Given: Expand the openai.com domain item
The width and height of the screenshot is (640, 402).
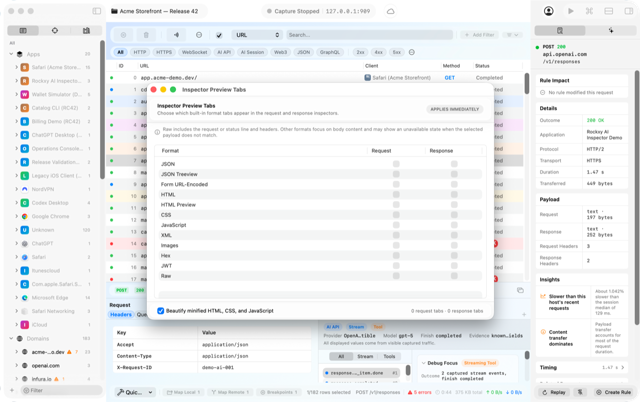Looking at the screenshot, I should (x=16, y=365).
